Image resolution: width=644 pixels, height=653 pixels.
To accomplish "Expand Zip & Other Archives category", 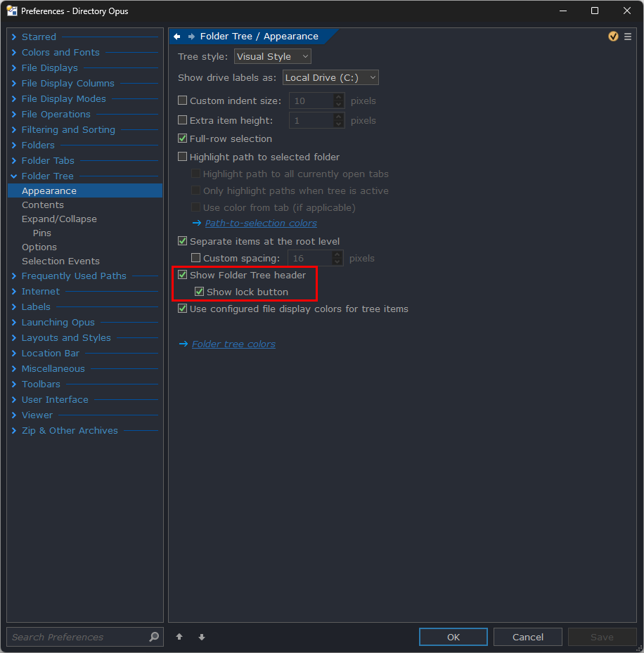I will (14, 430).
